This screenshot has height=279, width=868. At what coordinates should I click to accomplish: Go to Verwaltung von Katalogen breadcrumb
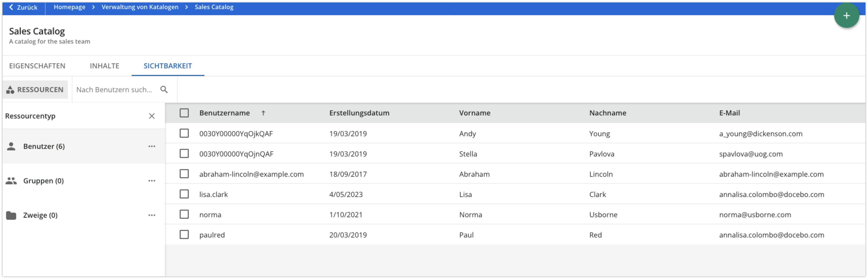click(x=140, y=7)
